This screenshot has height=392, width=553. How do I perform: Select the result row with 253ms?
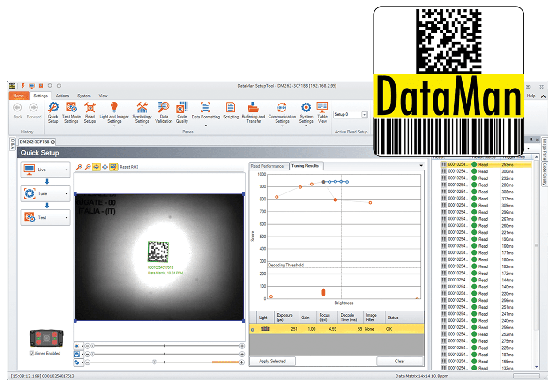[x=486, y=165]
